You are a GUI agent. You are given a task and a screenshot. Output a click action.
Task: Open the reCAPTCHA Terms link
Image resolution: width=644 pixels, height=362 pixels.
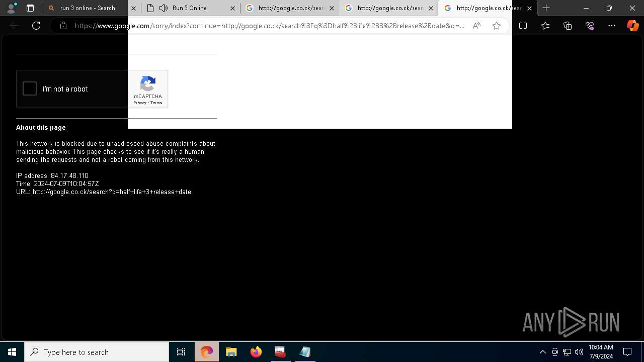click(x=156, y=103)
